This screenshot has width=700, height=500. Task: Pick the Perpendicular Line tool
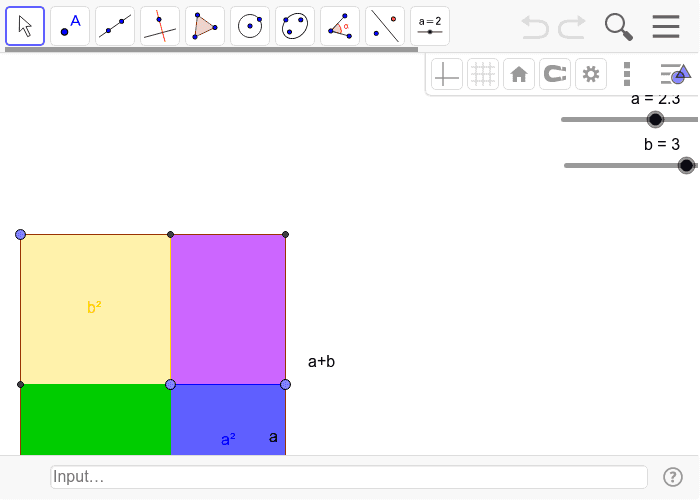pyautogui.click(x=160, y=26)
